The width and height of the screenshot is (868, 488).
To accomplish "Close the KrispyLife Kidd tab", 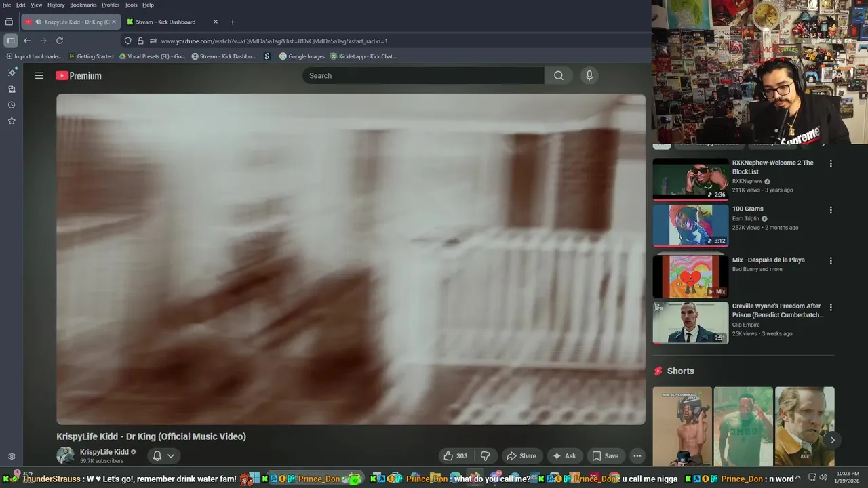I will pyautogui.click(x=113, y=22).
